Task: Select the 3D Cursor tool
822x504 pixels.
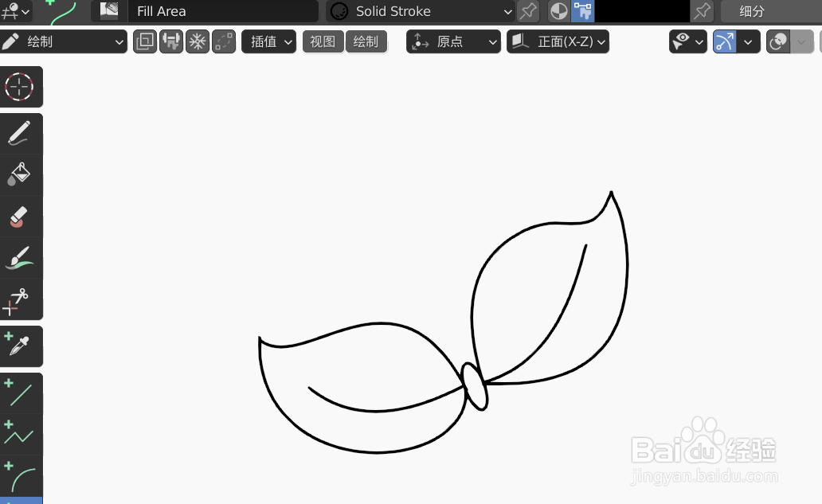Action: pyautogui.click(x=22, y=87)
